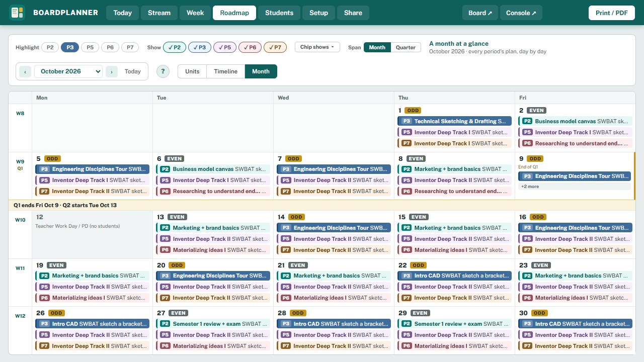
Task: Open P3 Technical Sketching & Drafting on Oct 1
Action: click(455, 121)
